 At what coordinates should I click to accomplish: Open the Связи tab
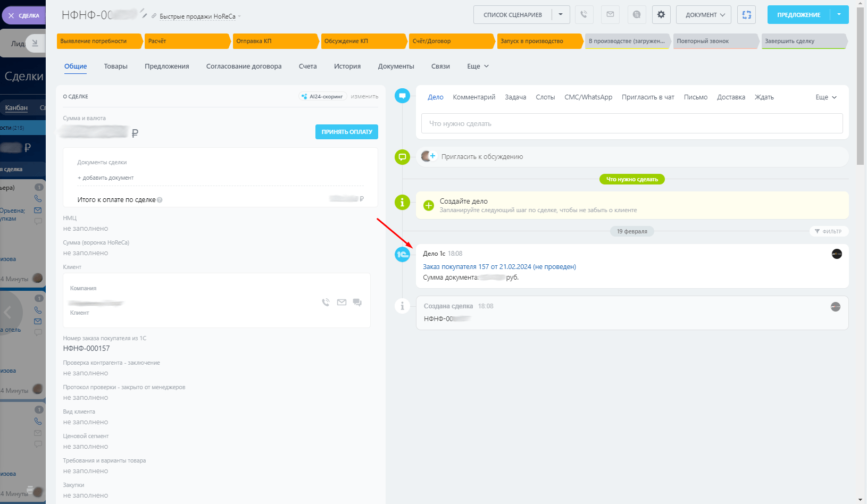(x=440, y=66)
